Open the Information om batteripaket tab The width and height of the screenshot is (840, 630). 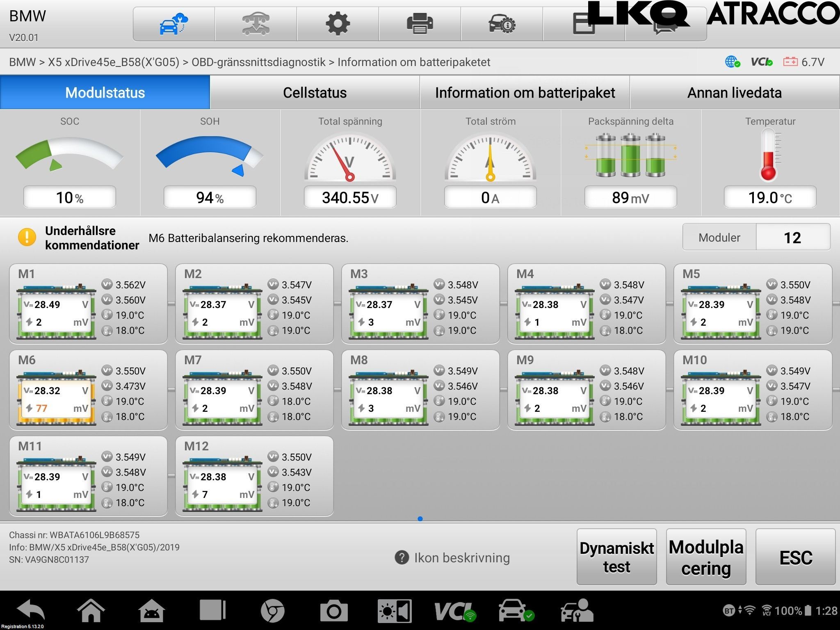(525, 92)
